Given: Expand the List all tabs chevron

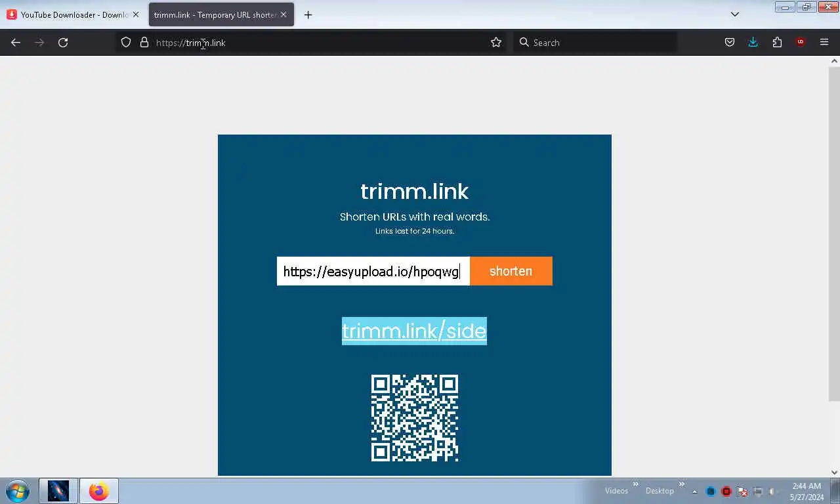Looking at the screenshot, I should [735, 14].
